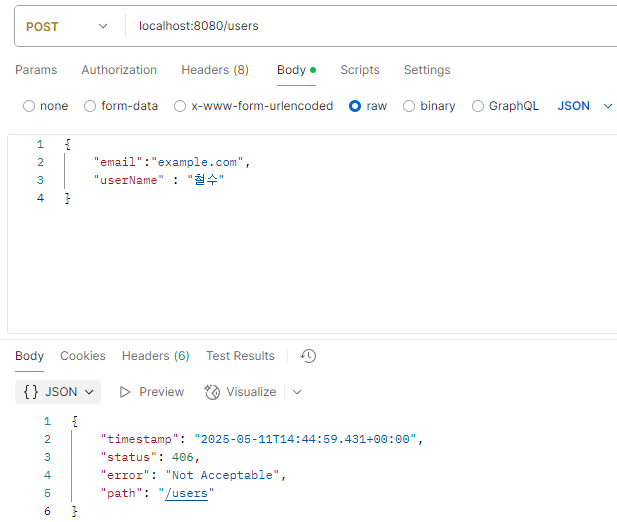The height and width of the screenshot is (522, 617).
Task: Select the raw body option
Action: pyautogui.click(x=368, y=106)
